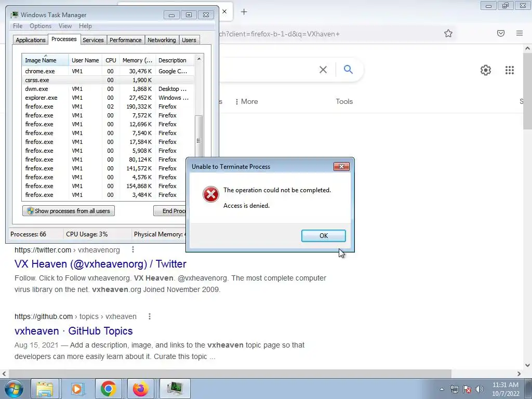Viewport: 532px width, 399px height.
Task: Switch to Task Manager via the taskbar icon
Action: click(x=175, y=389)
